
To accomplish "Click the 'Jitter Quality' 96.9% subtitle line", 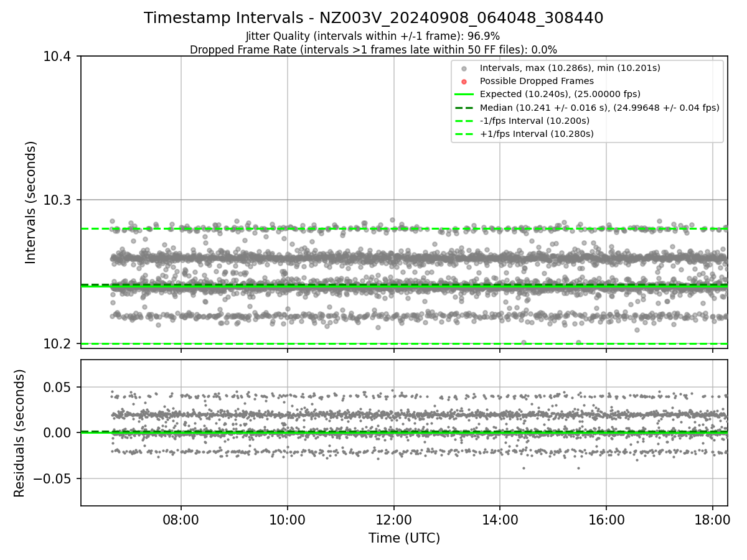I will (373, 36).
